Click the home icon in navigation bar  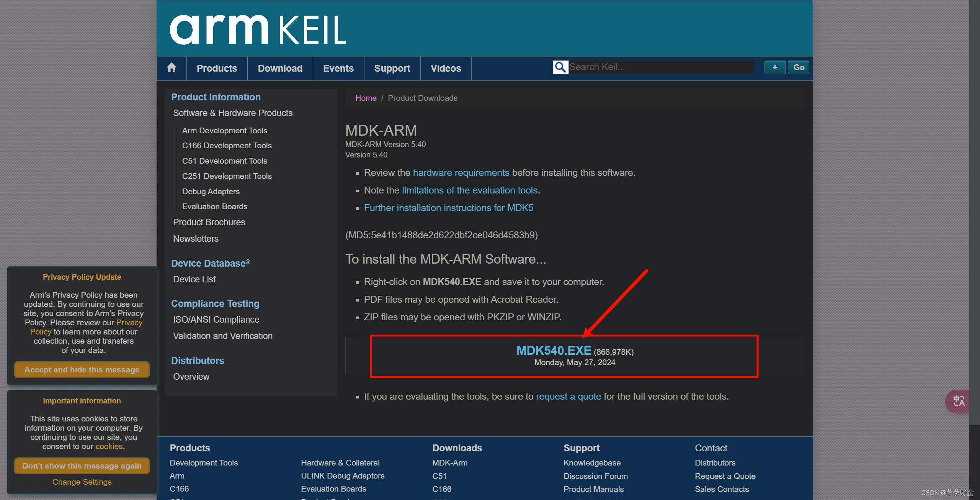171,68
